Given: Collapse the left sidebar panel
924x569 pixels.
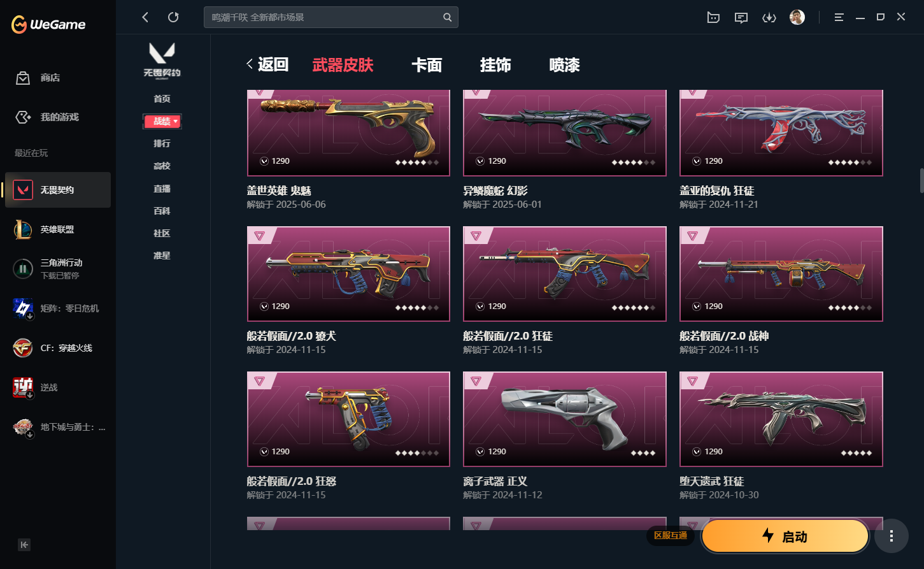Looking at the screenshot, I should click(24, 544).
